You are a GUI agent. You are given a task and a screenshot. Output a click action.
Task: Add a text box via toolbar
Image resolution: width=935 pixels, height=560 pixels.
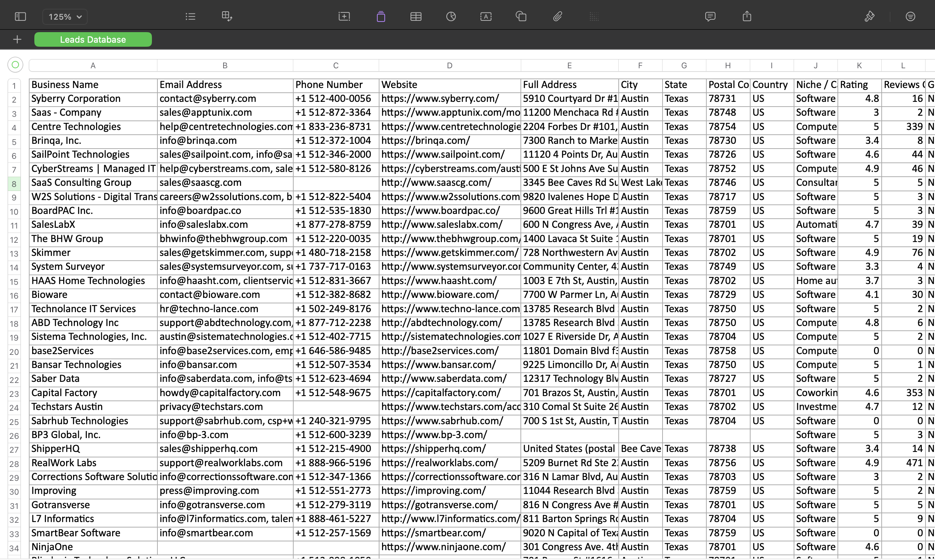tap(486, 16)
